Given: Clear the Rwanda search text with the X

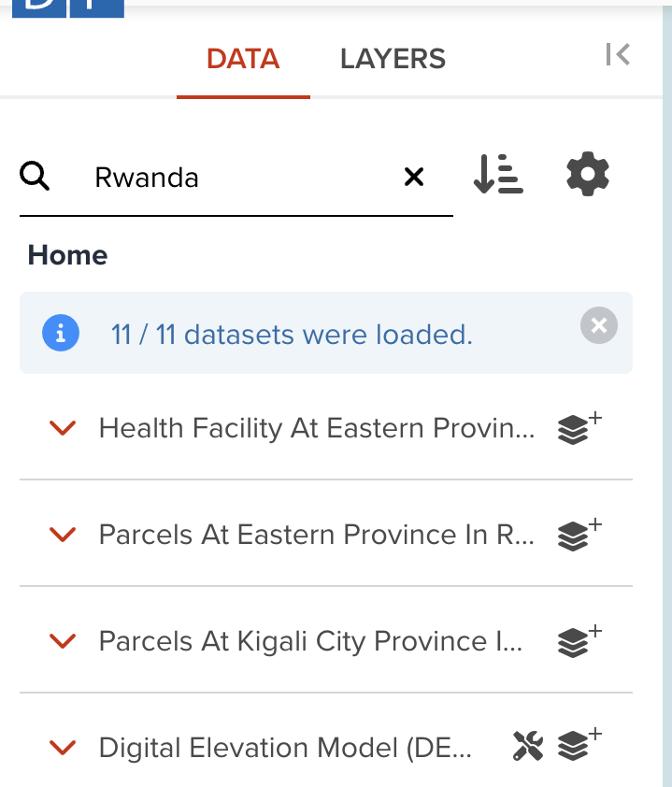Looking at the screenshot, I should pyautogui.click(x=414, y=177).
